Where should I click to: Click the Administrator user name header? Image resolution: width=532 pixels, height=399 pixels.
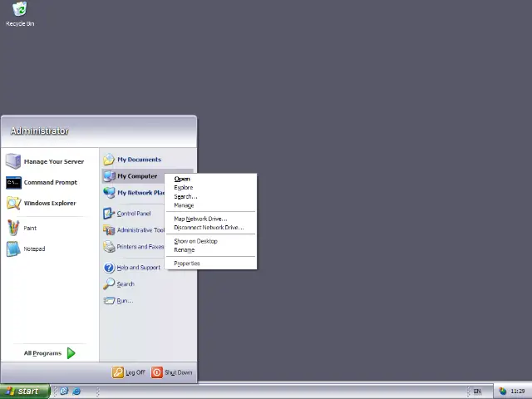[39, 131]
